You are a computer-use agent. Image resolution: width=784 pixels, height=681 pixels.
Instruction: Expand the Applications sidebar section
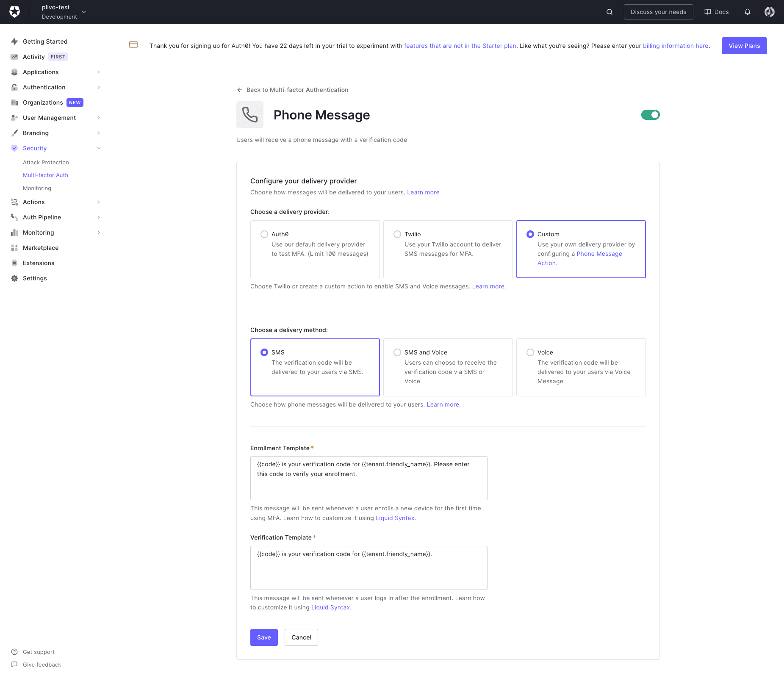tap(98, 72)
